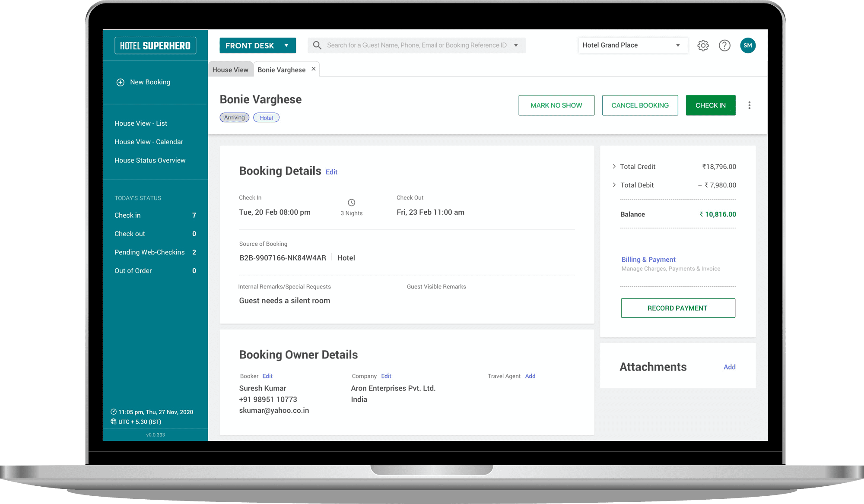Click the search magnifier icon

coord(317,45)
